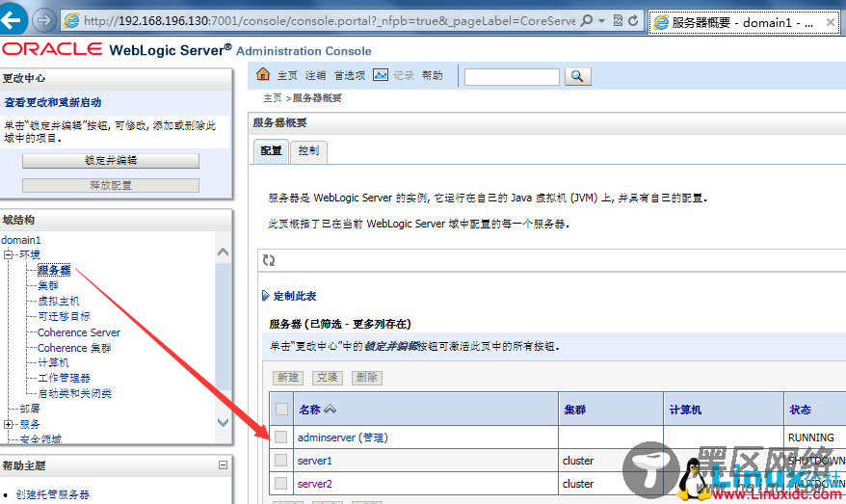Image resolution: width=846 pixels, height=504 pixels.
Task: Close the 服务器概要 browser tab
Action: point(831,22)
